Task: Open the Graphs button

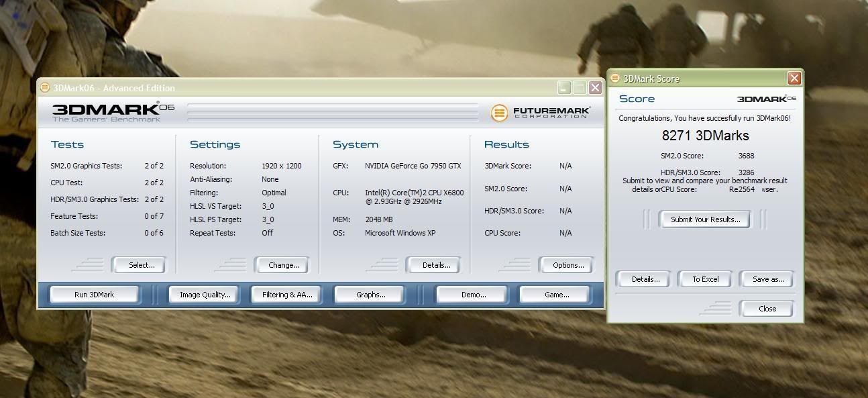Action: point(370,295)
